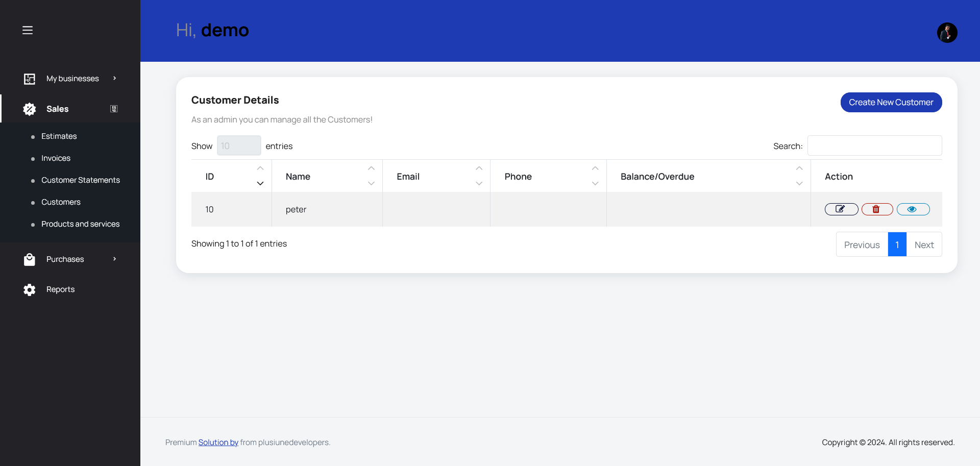
Task: Open Invoices from the sidebar
Action: (55, 158)
